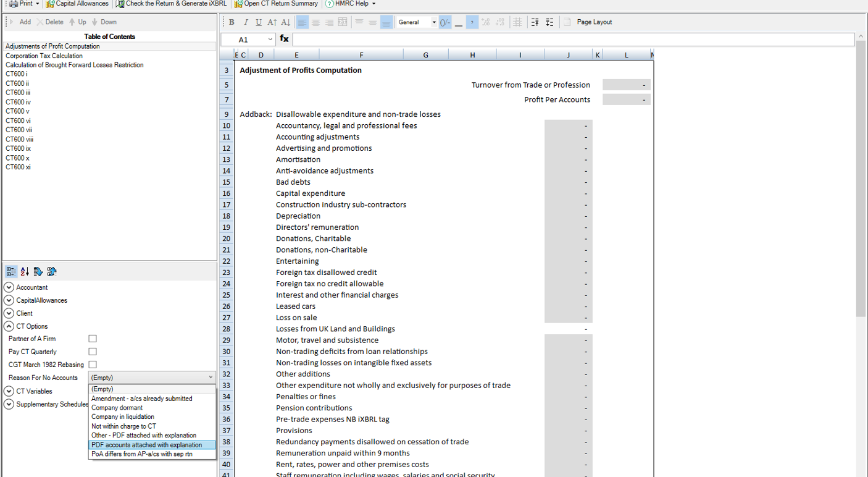Sort properties alphabetically A to Z

click(25, 271)
